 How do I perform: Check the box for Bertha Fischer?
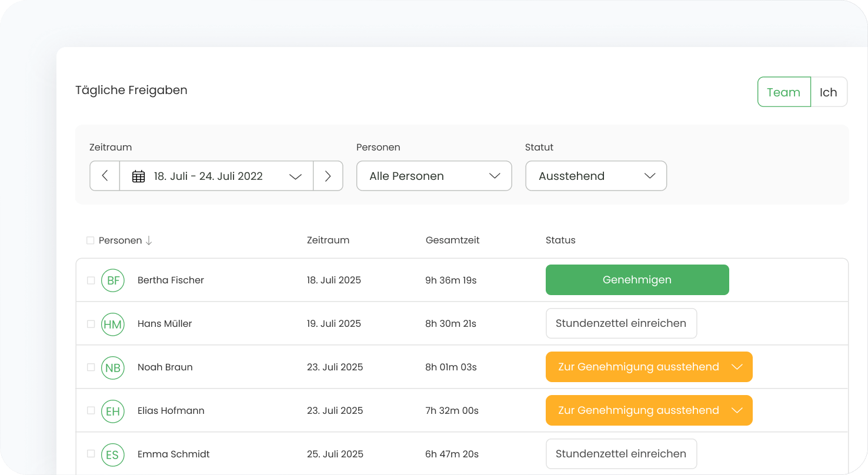pos(91,280)
